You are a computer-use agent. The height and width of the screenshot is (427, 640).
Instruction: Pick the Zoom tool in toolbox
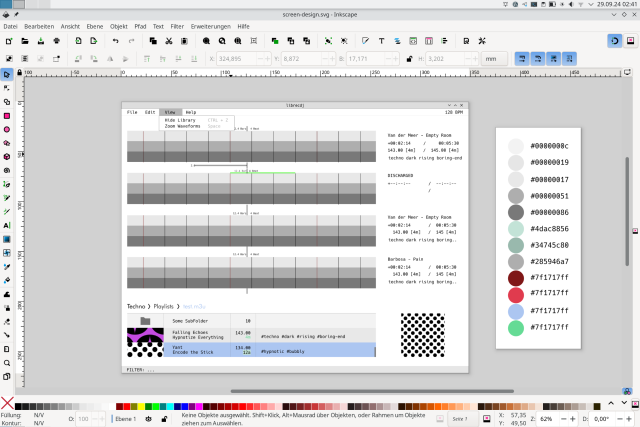pyautogui.click(x=7, y=362)
